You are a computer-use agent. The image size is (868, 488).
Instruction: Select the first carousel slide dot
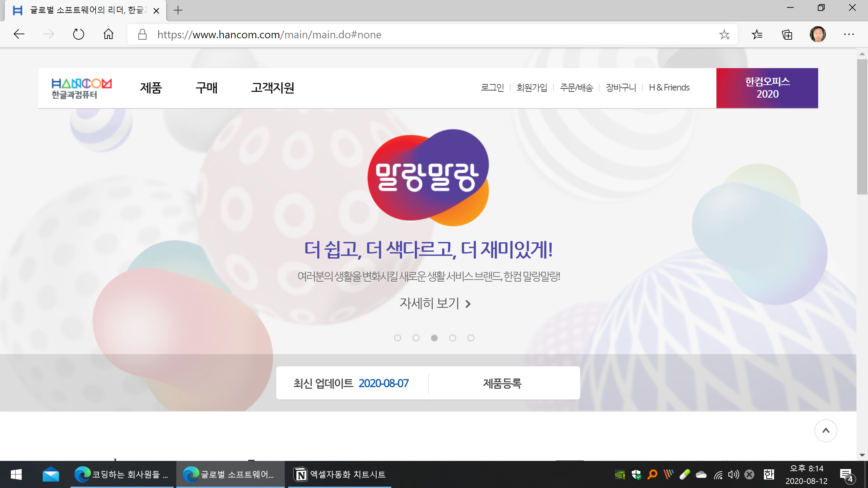click(398, 338)
